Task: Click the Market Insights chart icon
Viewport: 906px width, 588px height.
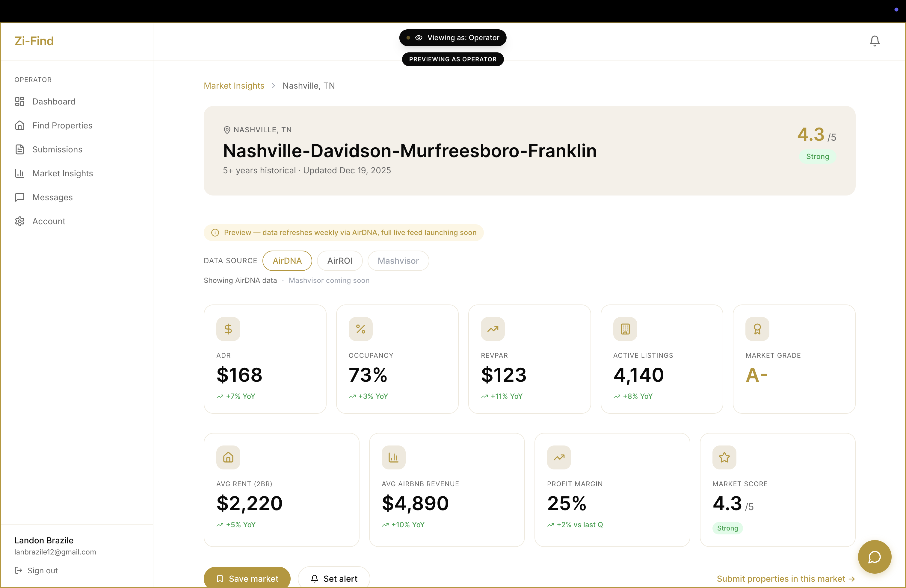Action: [x=20, y=173]
